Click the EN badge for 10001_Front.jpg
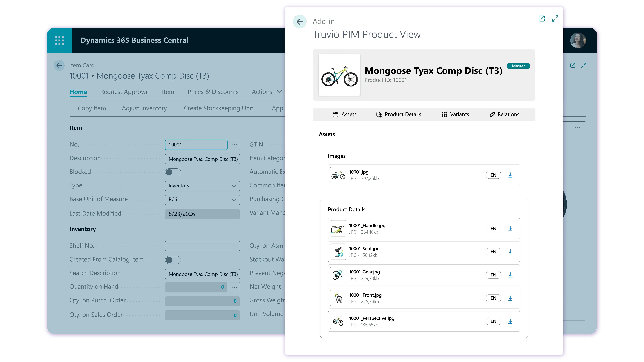The width and height of the screenshot is (644, 362). [493, 298]
